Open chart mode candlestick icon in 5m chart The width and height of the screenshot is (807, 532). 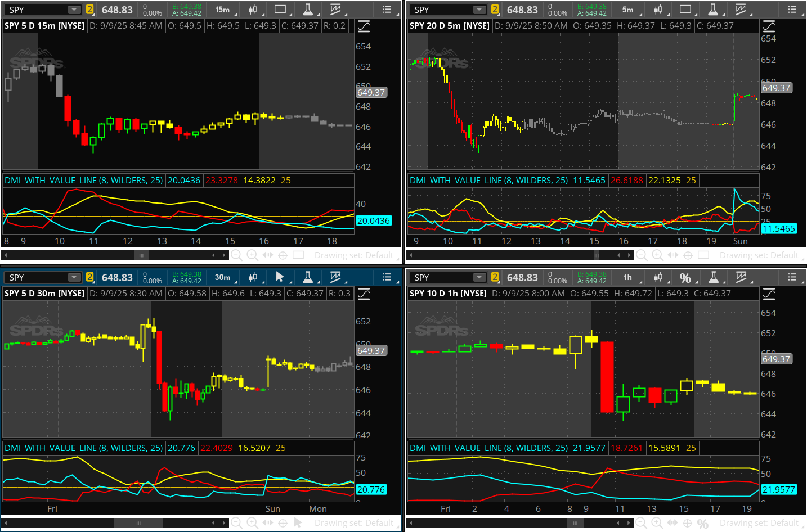click(658, 10)
